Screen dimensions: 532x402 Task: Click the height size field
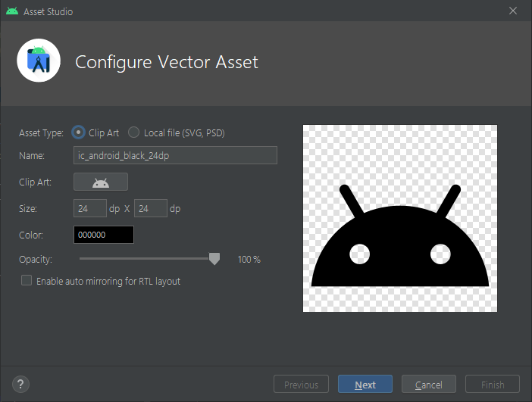point(151,208)
